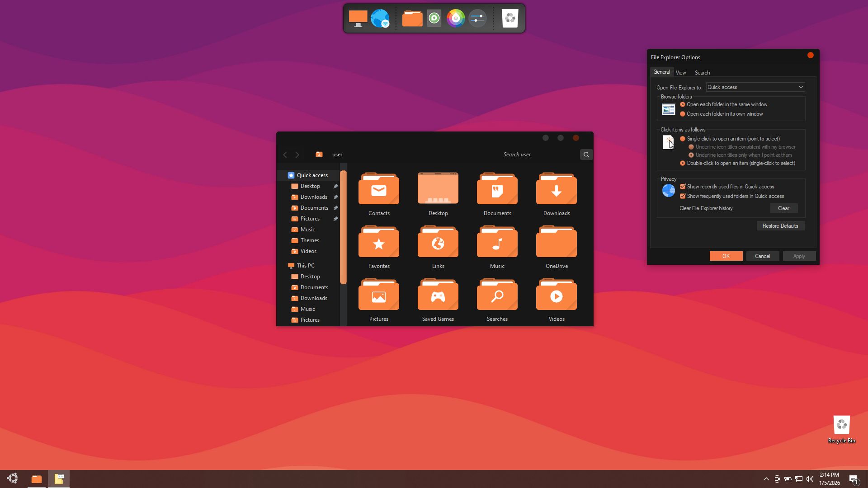Click the navigation pane orange scrollbar
Viewport: 868px width, 488px height.
(343, 227)
